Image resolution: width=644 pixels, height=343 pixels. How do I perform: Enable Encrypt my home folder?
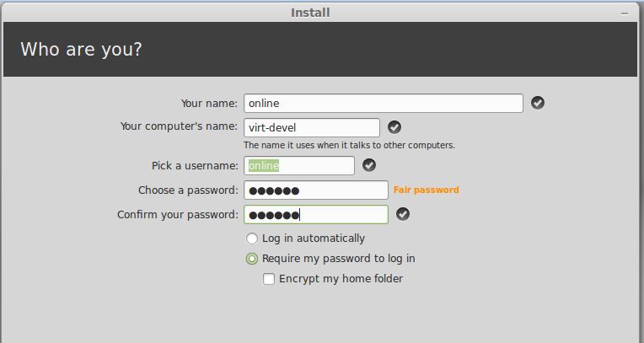click(x=269, y=279)
